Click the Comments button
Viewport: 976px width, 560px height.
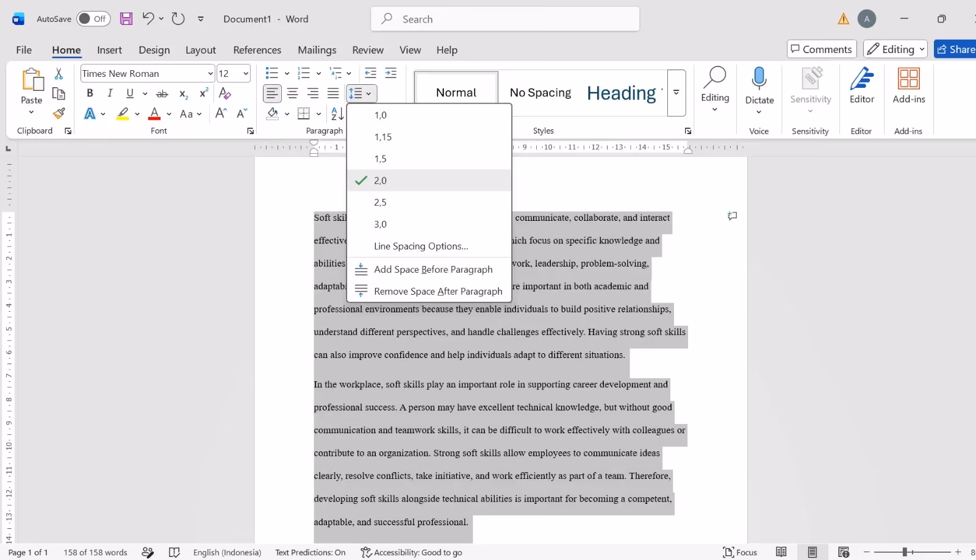pyautogui.click(x=822, y=49)
